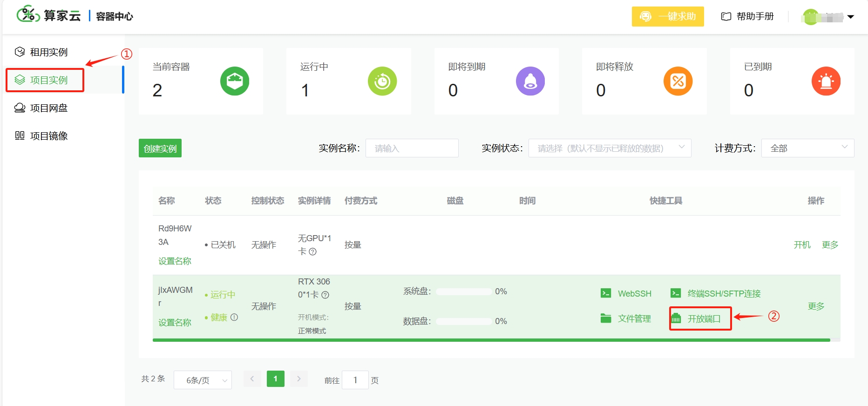
Task: Click the 已关机 status text
Action: (x=223, y=245)
